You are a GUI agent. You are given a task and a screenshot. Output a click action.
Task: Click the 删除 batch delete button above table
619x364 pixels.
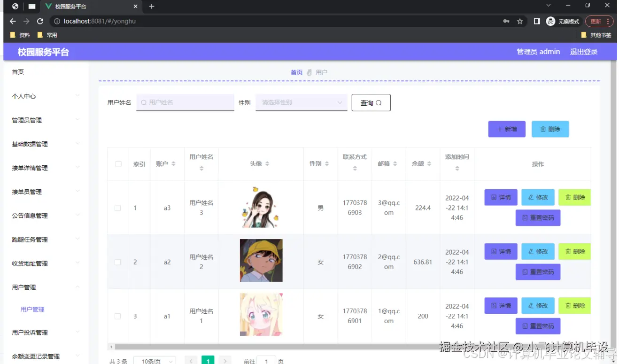click(550, 129)
